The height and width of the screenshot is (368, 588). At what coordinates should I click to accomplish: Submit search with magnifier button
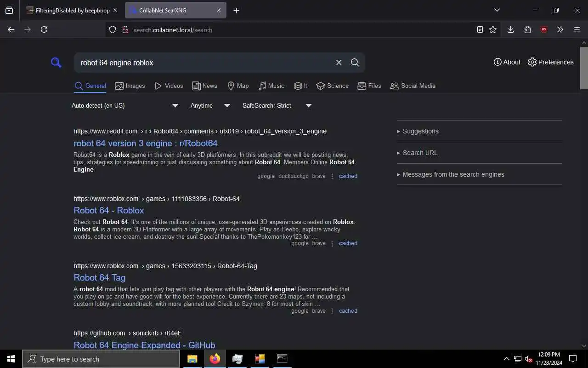tap(355, 63)
